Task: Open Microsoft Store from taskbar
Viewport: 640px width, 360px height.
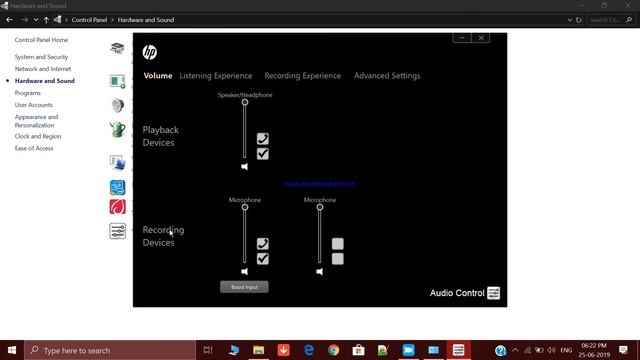Action: 358,350
